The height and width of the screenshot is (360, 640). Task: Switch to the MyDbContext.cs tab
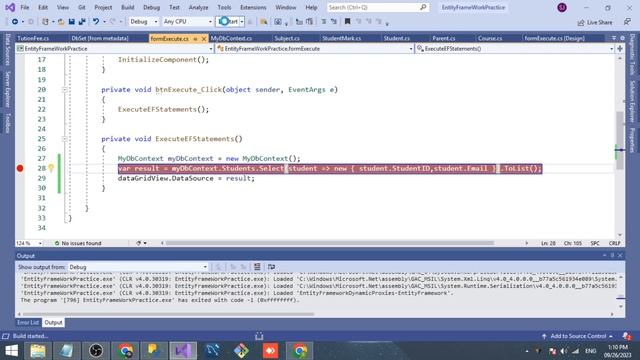[231, 38]
